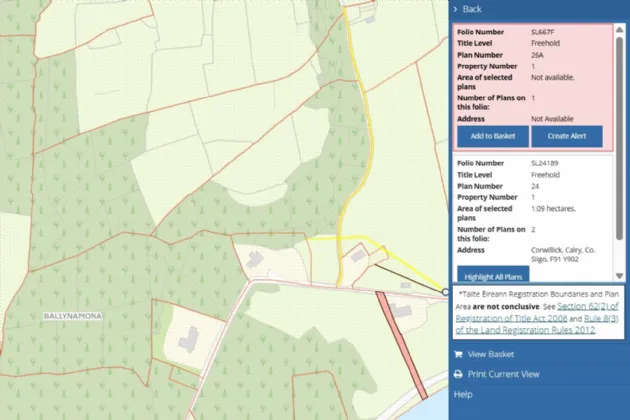Click the Back arrow icon

[x=456, y=9]
